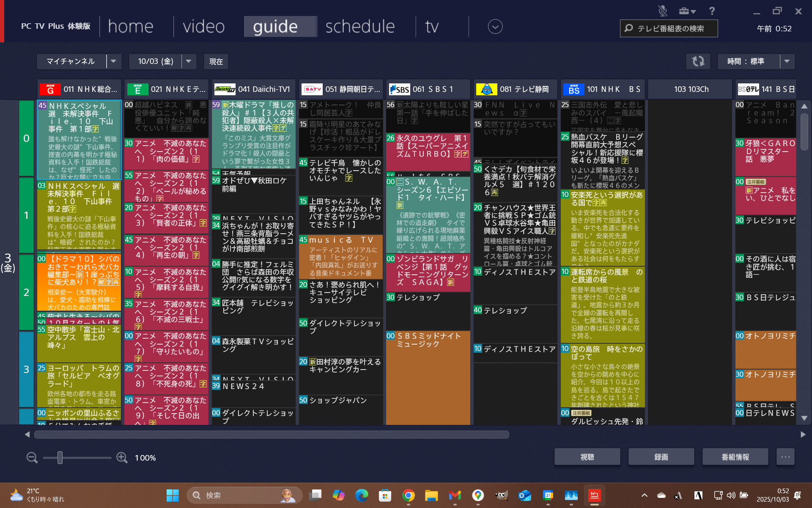Viewport: 812px width, 508px height.
Task: Expand the circled chevron menu
Action: click(x=495, y=27)
